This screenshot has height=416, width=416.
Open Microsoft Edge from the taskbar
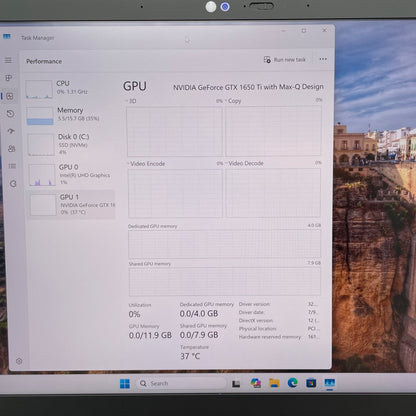click(293, 383)
